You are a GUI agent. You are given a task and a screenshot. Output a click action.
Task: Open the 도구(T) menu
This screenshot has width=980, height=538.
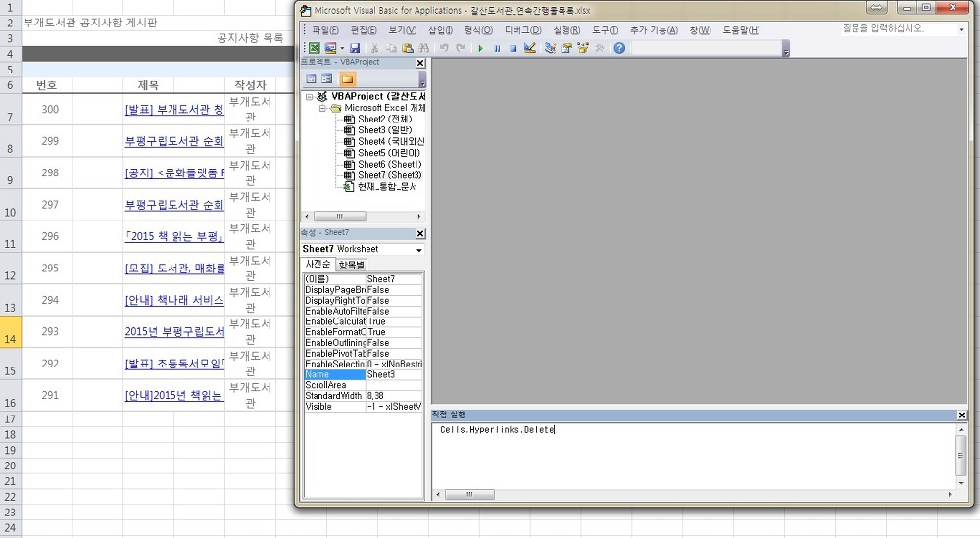605,30
